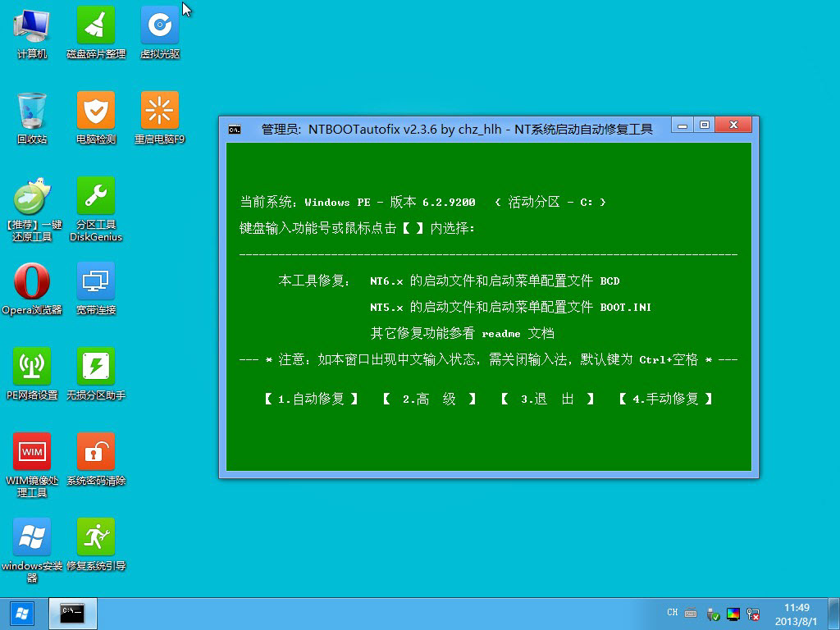Viewport: 840px width, 630px height.
Task: Click the CH input language indicator
Action: [x=672, y=613]
